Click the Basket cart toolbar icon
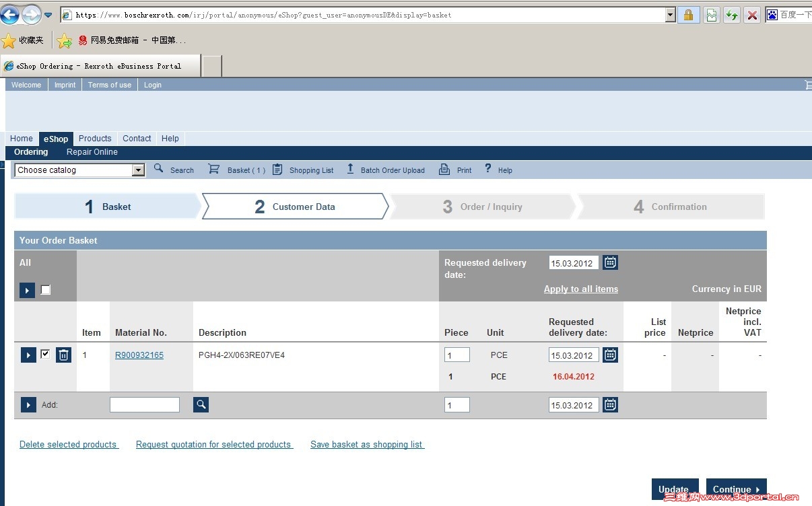The width and height of the screenshot is (812, 506). point(213,169)
